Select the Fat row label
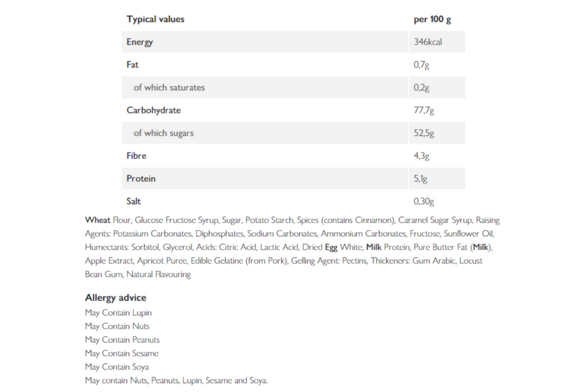588x392 pixels. 132,65
